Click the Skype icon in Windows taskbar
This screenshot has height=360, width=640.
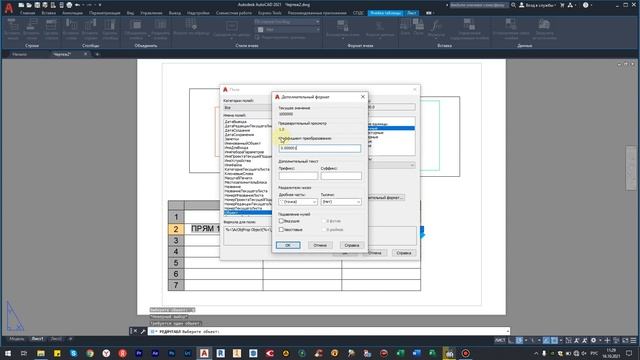pyautogui.click(x=73, y=353)
